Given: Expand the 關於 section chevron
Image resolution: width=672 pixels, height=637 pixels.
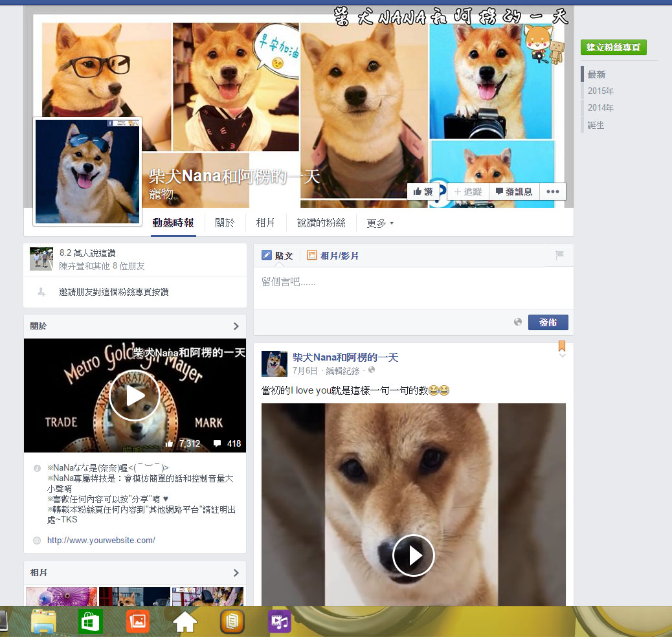Looking at the screenshot, I should [236, 326].
